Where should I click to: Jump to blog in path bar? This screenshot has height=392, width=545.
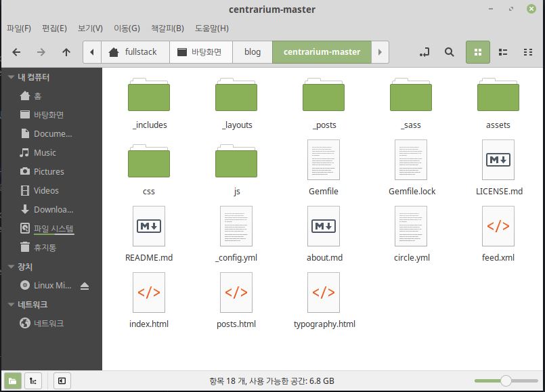[253, 52]
